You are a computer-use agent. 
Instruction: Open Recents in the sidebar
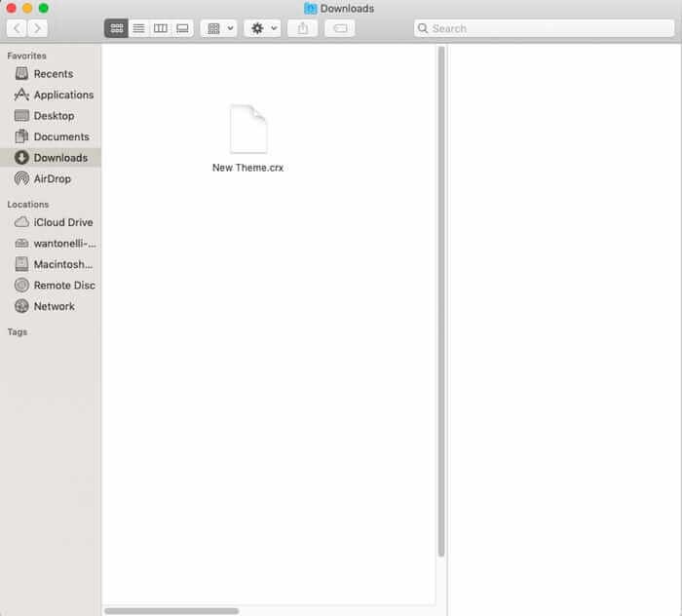pyautogui.click(x=51, y=74)
